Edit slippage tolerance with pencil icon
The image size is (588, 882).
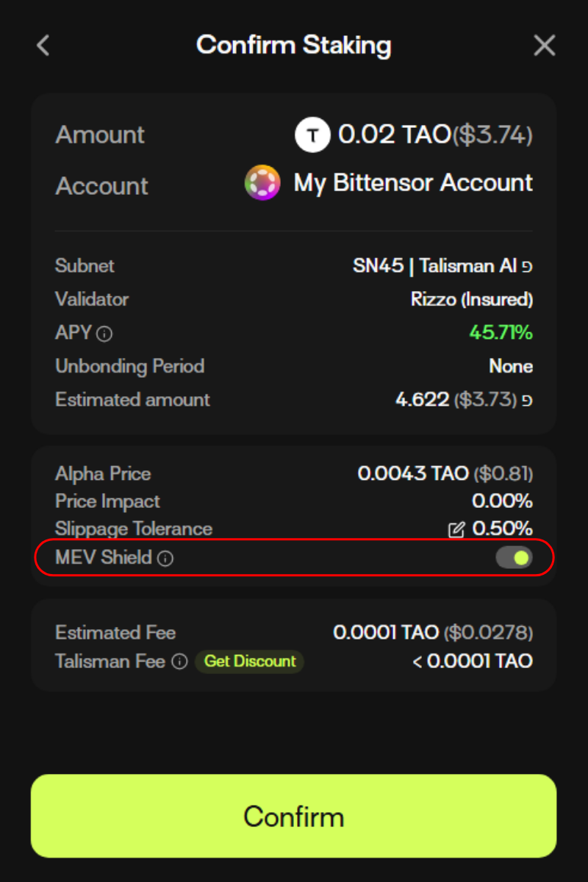(456, 530)
